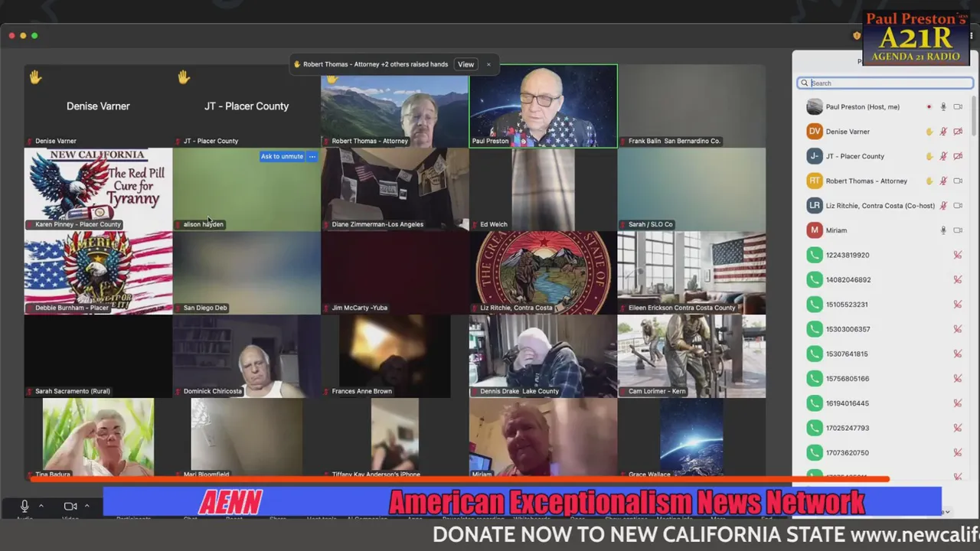Toggle Denise Varner's muted microphone icon
The width and height of the screenshot is (980, 551).
pos(943,132)
